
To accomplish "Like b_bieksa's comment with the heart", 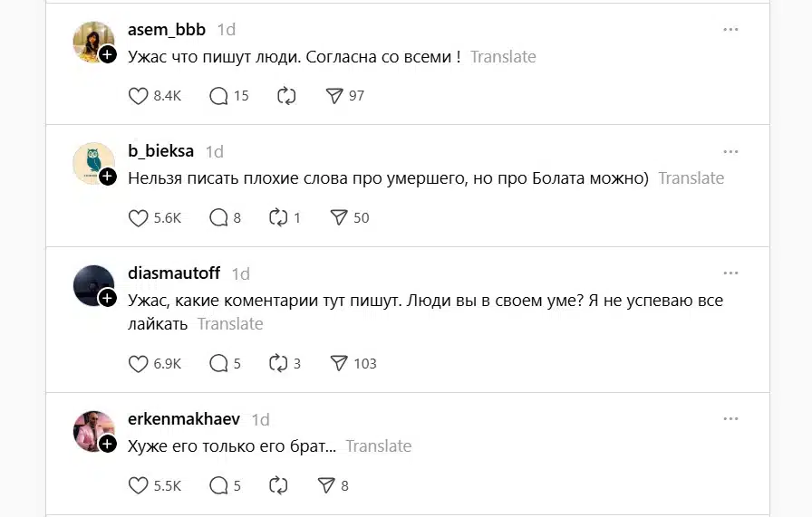I will coord(138,218).
